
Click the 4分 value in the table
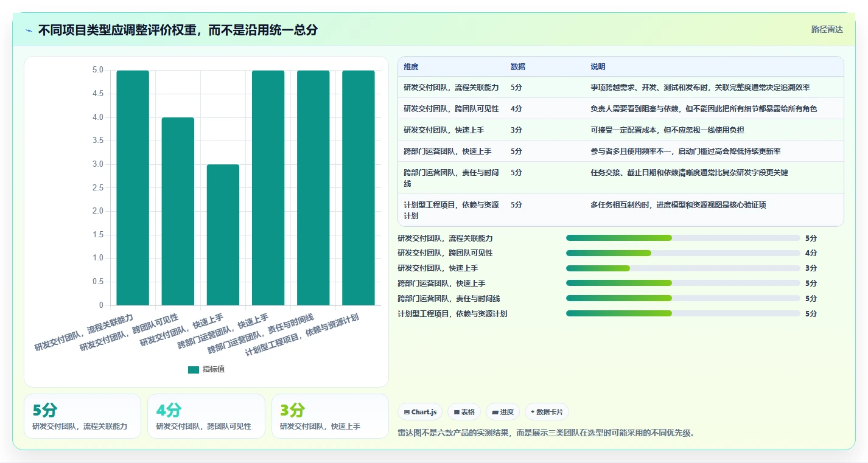coord(516,109)
